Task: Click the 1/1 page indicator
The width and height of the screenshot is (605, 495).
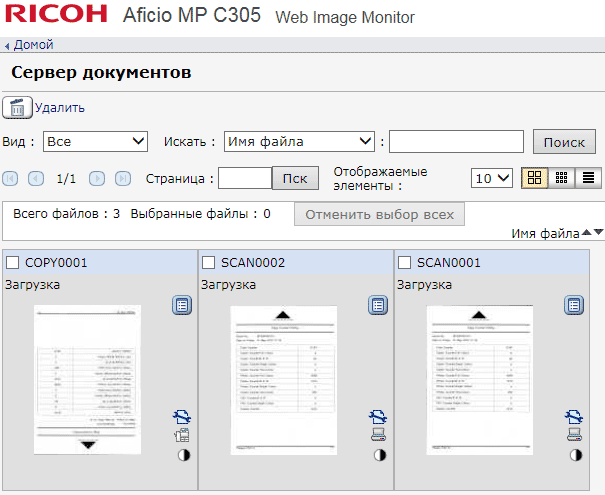Action: [66, 179]
